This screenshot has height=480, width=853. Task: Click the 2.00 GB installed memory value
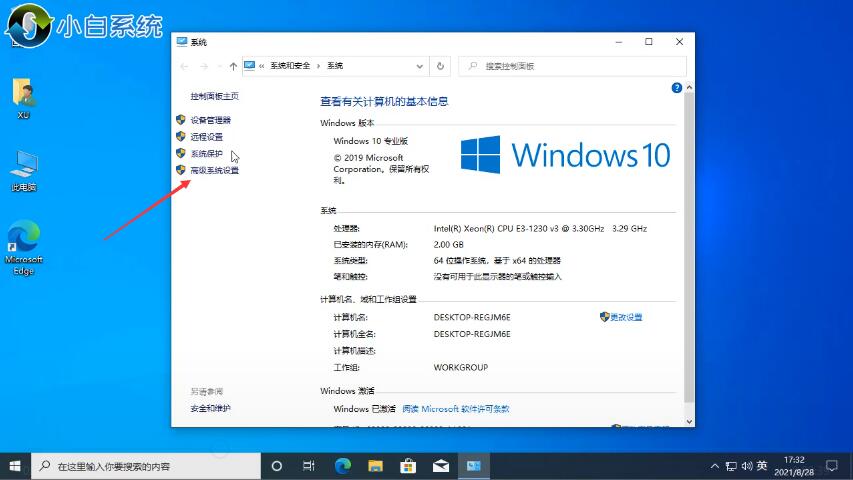click(x=448, y=244)
